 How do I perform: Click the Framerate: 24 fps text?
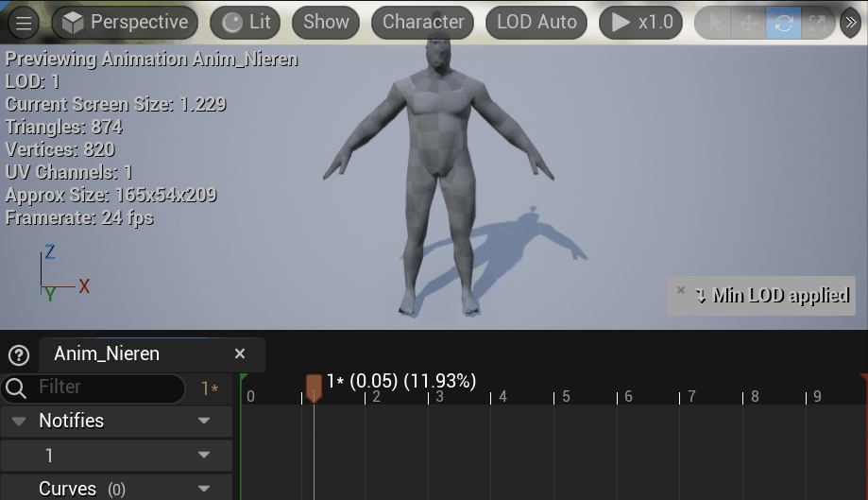click(x=79, y=218)
